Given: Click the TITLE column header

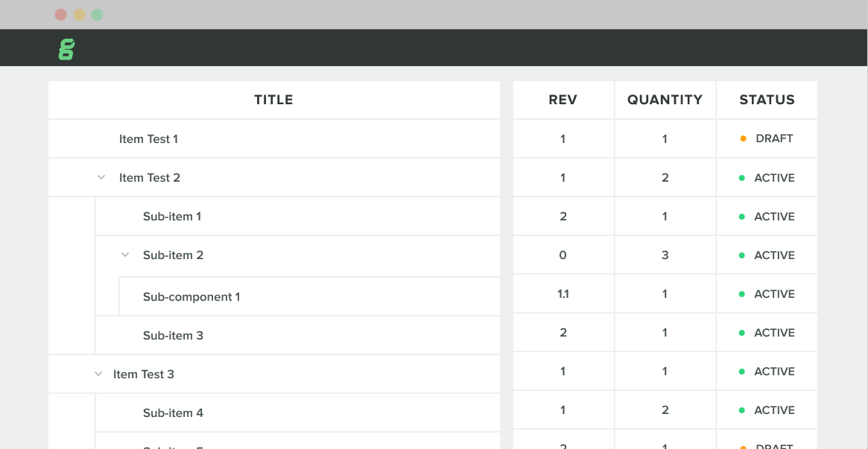Looking at the screenshot, I should click(273, 99).
